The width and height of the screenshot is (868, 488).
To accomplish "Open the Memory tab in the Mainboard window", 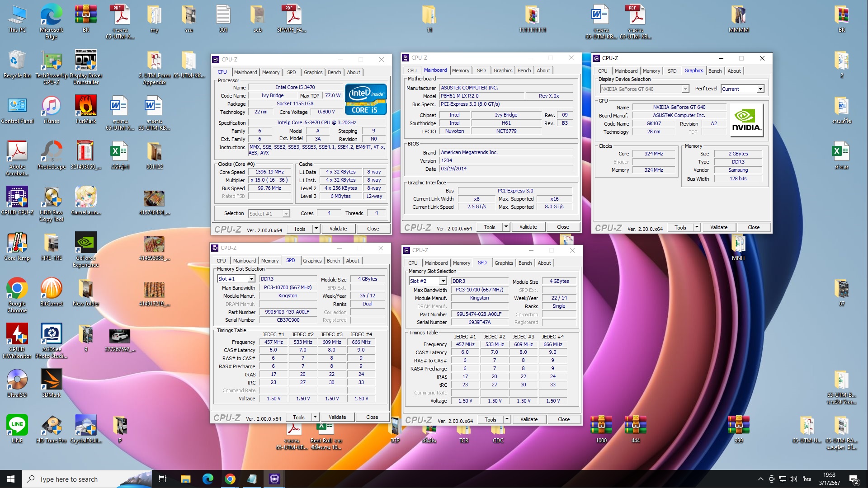I will click(x=460, y=70).
